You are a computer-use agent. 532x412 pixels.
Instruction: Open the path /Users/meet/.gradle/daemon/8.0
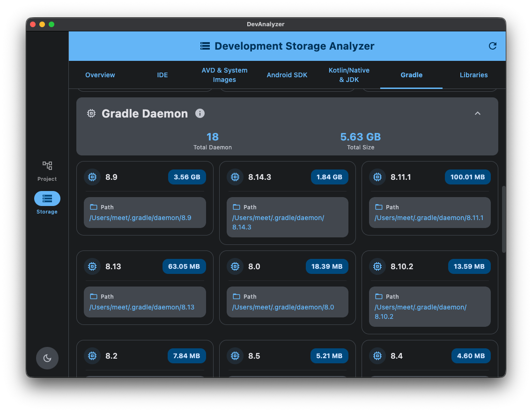pyautogui.click(x=283, y=307)
